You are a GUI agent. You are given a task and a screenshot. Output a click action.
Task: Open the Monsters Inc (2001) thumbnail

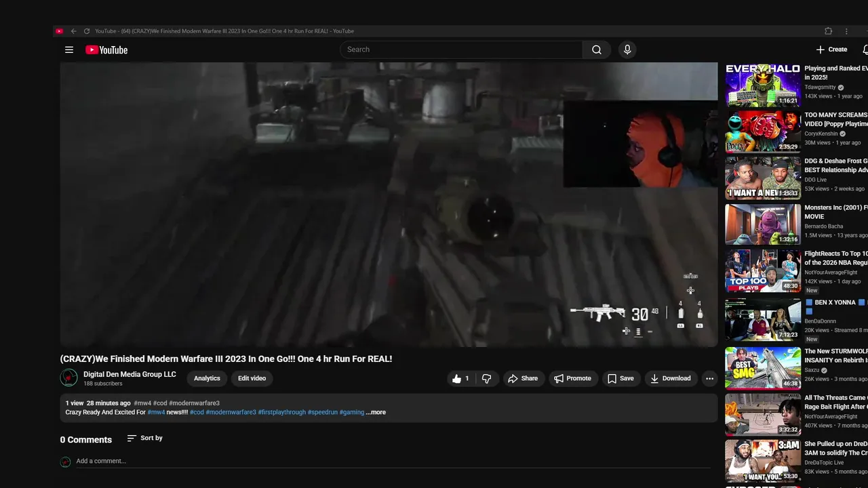pos(763,224)
